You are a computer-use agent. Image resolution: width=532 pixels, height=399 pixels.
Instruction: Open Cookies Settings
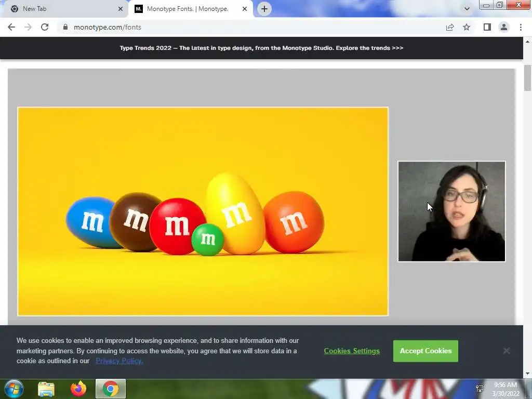352,351
